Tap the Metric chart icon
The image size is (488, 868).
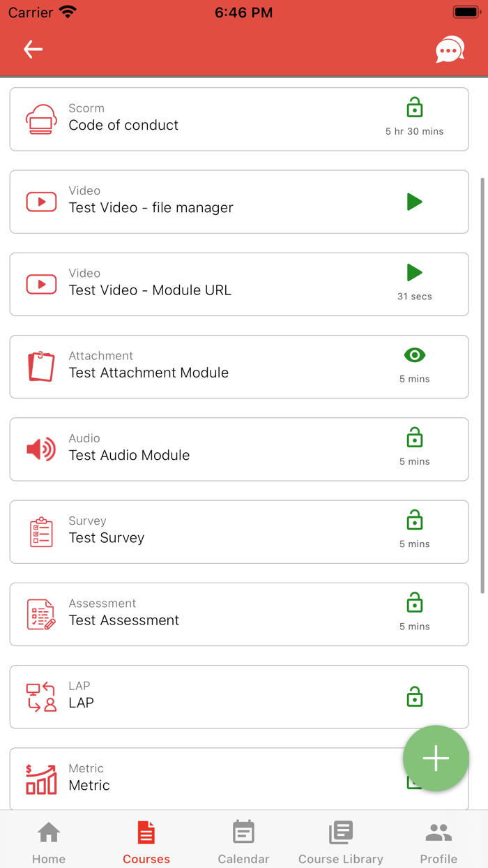click(x=41, y=779)
